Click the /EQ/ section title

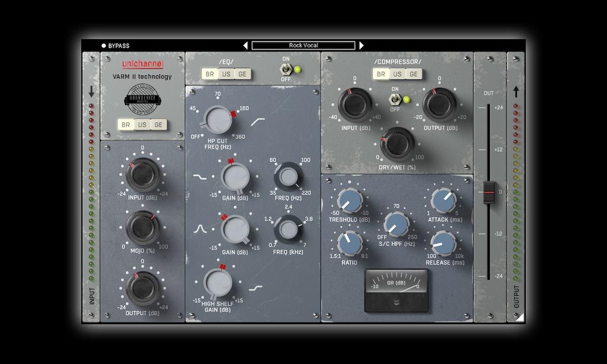226,62
